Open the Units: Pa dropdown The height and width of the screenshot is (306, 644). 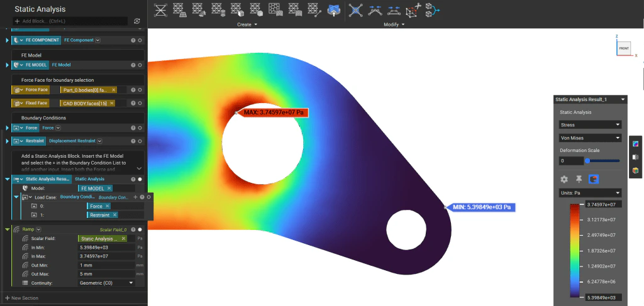590,193
